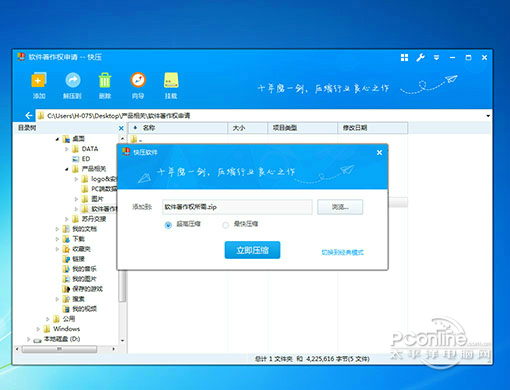Click the status bar file count text

312,359
